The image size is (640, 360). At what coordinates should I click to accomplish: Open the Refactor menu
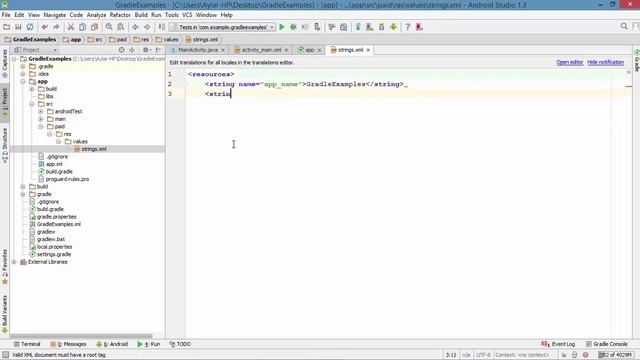click(x=120, y=15)
